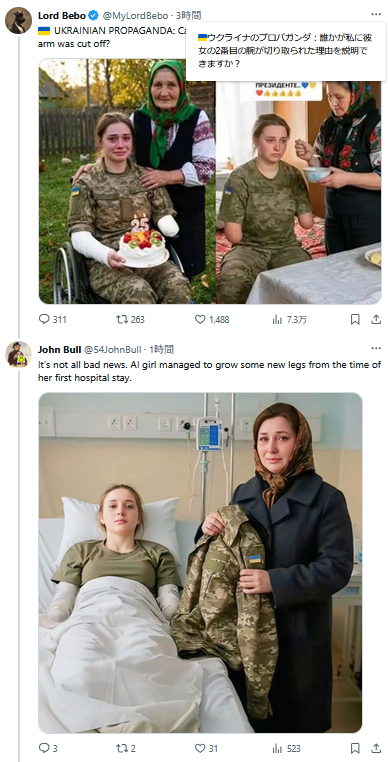Image resolution: width=388 pixels, height=762 pixels.
Task: Reply to Lord Bebo's post
Action: click(x=52, y=319)
